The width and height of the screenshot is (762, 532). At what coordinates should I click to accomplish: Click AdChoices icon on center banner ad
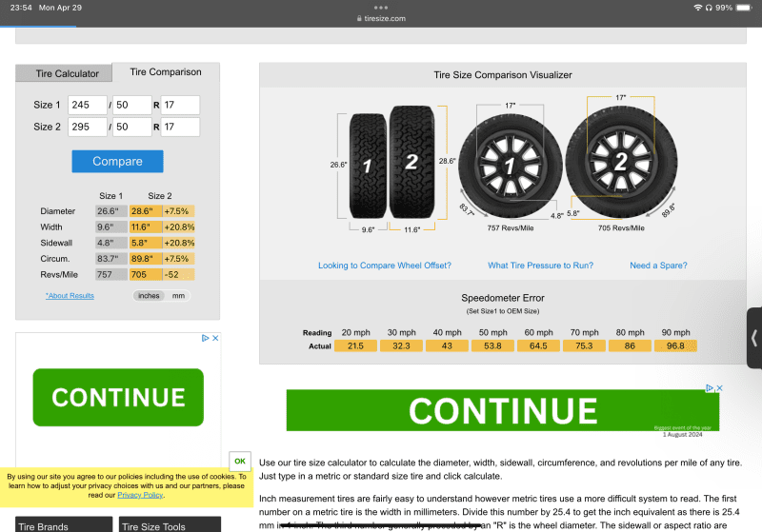click(710, 388)
